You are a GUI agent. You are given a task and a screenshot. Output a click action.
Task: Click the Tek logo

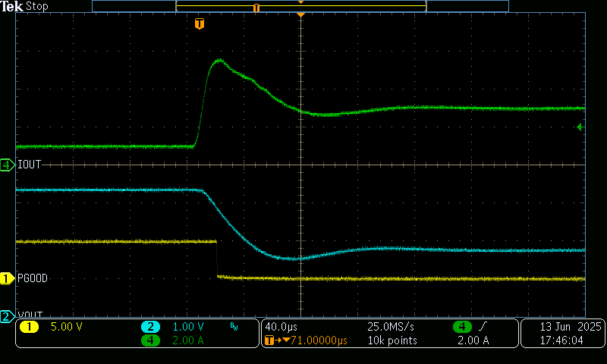[11, 6]
